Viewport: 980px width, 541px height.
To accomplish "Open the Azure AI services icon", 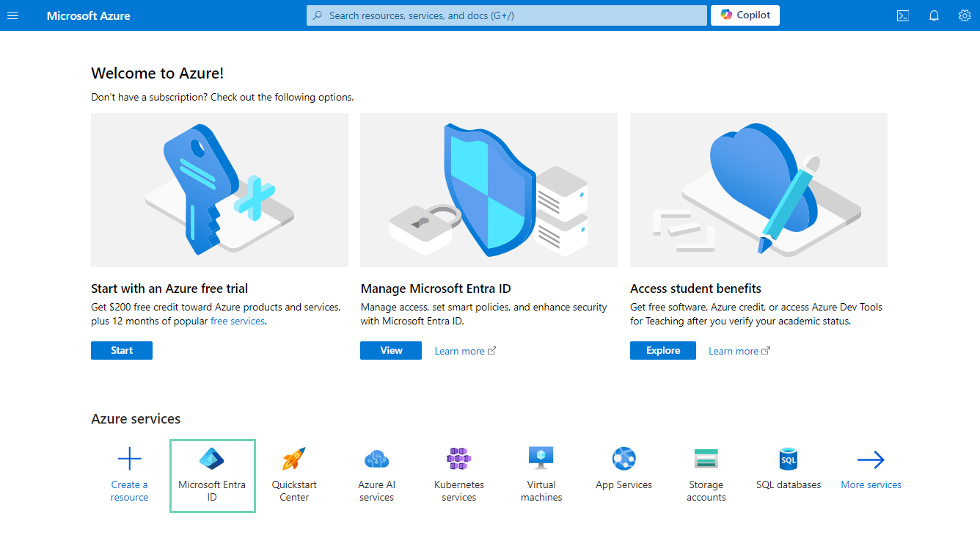I will 376,460.
